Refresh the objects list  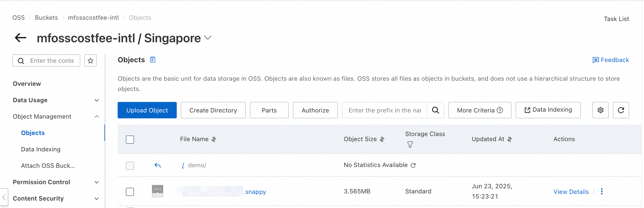coord(621,110)
